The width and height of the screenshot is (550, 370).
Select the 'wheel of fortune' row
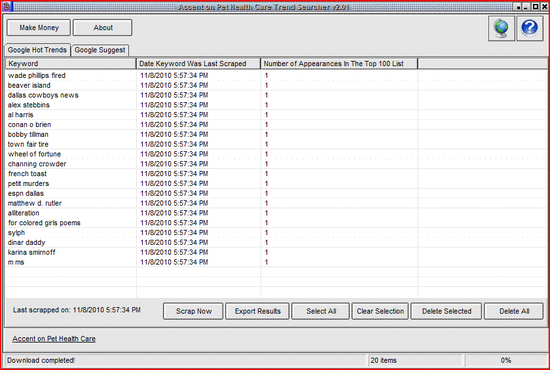coord(276,154)
